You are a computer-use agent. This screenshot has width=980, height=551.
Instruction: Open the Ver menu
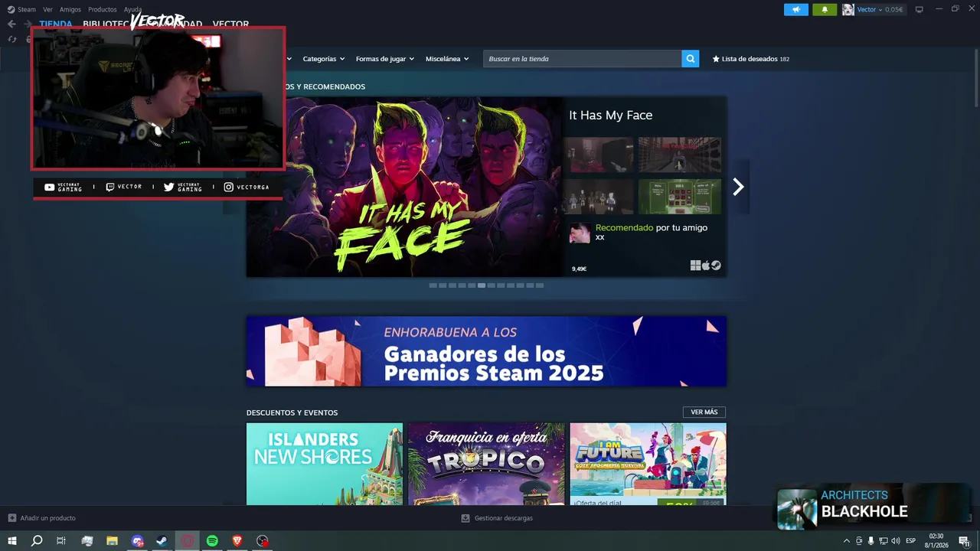pyautogui.click(x=47, y=9)
